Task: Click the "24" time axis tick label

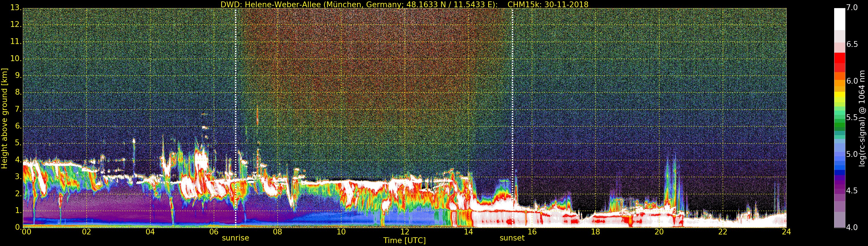Action: (x=786, y=232)
